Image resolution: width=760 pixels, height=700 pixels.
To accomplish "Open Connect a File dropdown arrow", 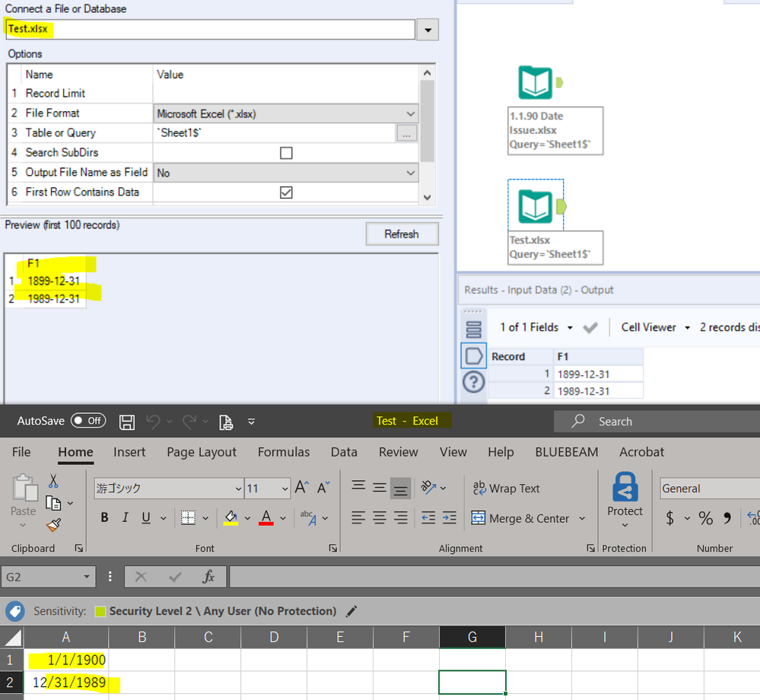I will point(428,30).
